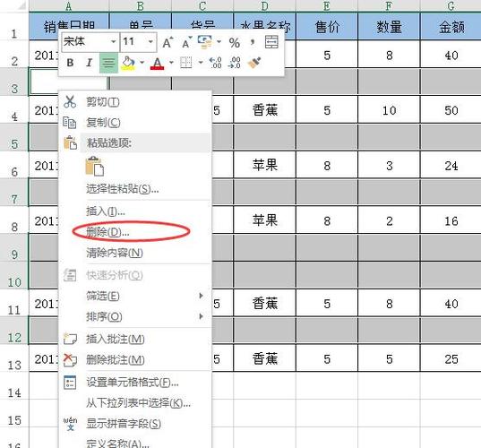Screen dimensions: 481x448
Task: Select column E header
Action: click(x=327, y=6)
